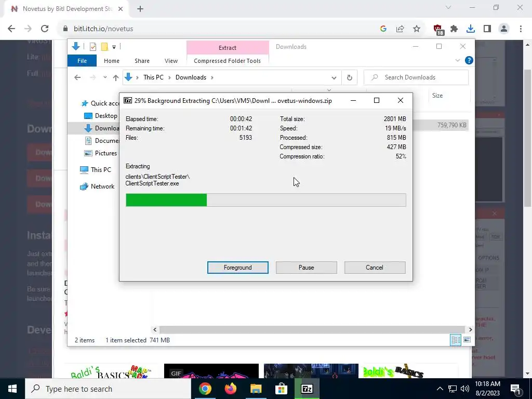The height and width of the screenshot is (399, 532).
Task: Open Windows Start menu
Action: [12, 389]
